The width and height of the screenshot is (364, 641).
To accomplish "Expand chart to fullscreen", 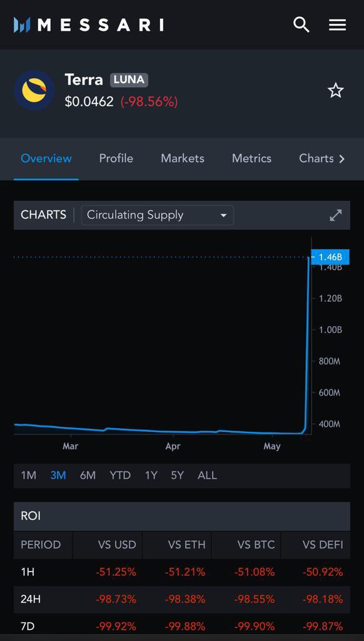I will tap(336, 215).
